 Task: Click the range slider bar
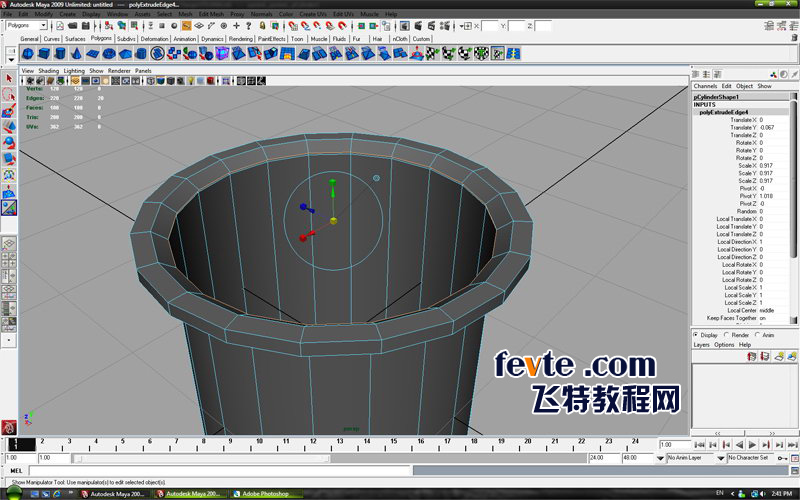tap(202, 458)
